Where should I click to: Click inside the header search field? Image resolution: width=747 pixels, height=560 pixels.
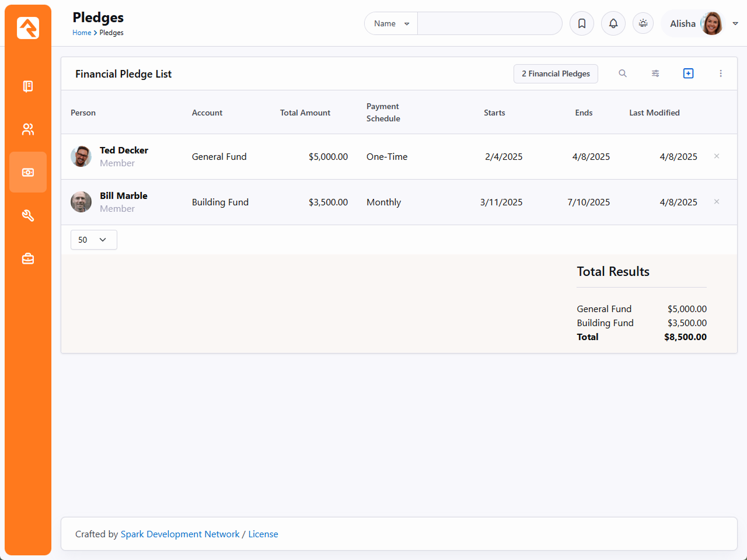tap(489, 24)
